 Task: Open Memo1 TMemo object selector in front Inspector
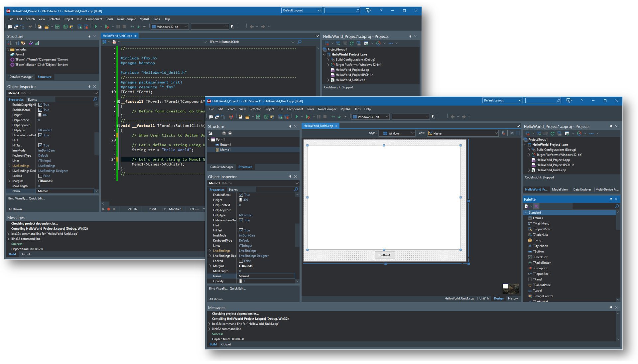coord(253,183)
